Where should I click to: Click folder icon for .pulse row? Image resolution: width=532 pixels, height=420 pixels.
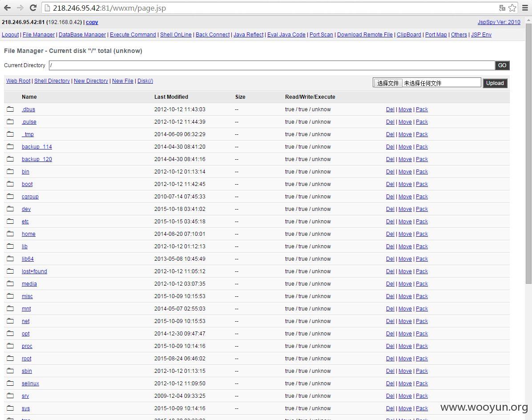(x=10, y=122)
